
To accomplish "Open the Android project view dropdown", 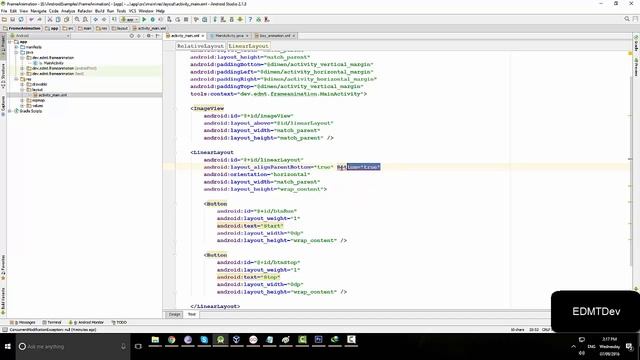I will [x=40, y=36].
